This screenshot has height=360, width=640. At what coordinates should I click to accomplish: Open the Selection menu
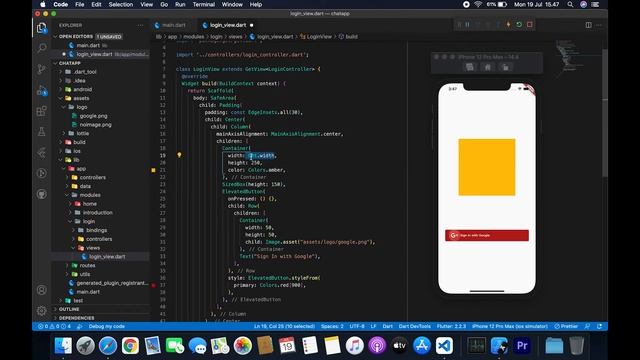point(121,4)
